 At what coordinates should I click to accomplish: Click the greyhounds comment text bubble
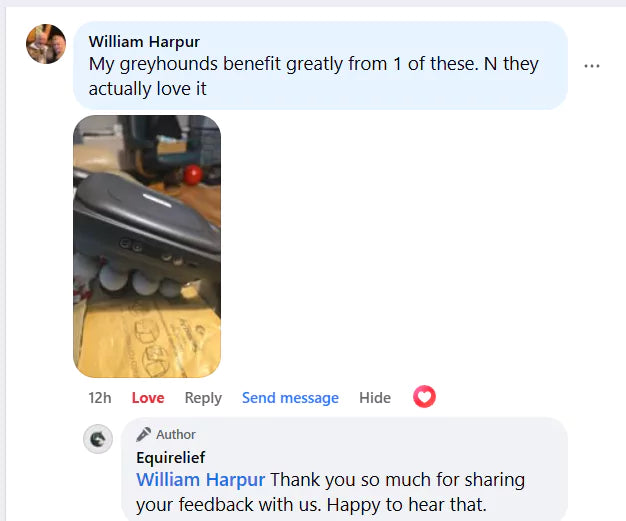(x=320, y=66)
